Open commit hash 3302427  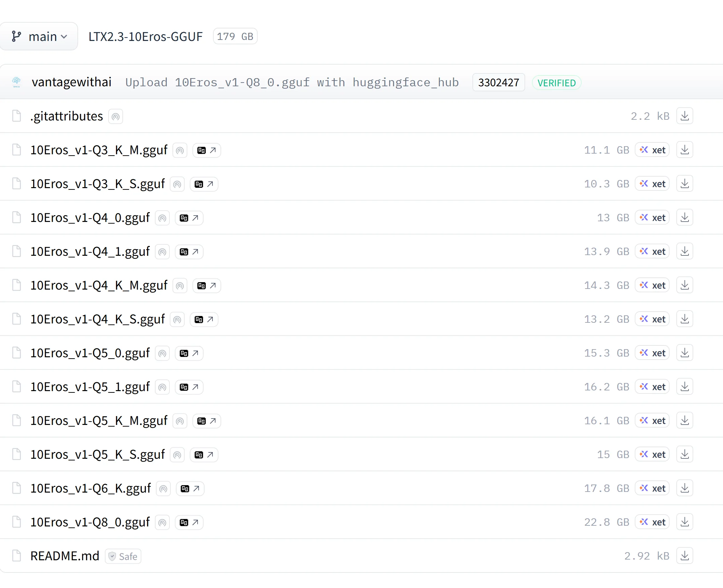point(498,82)
